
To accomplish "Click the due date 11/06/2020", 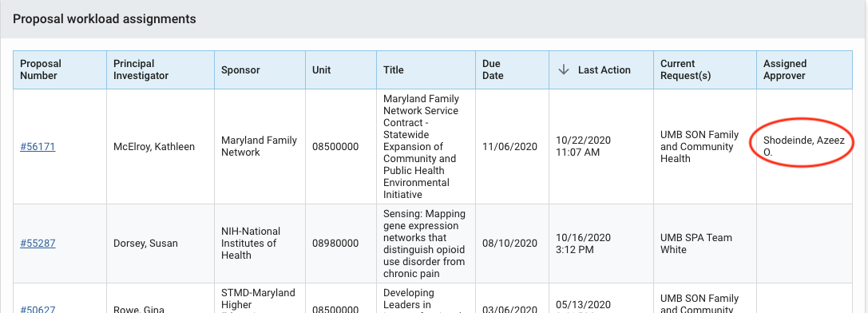I will (x=509, y=147).
